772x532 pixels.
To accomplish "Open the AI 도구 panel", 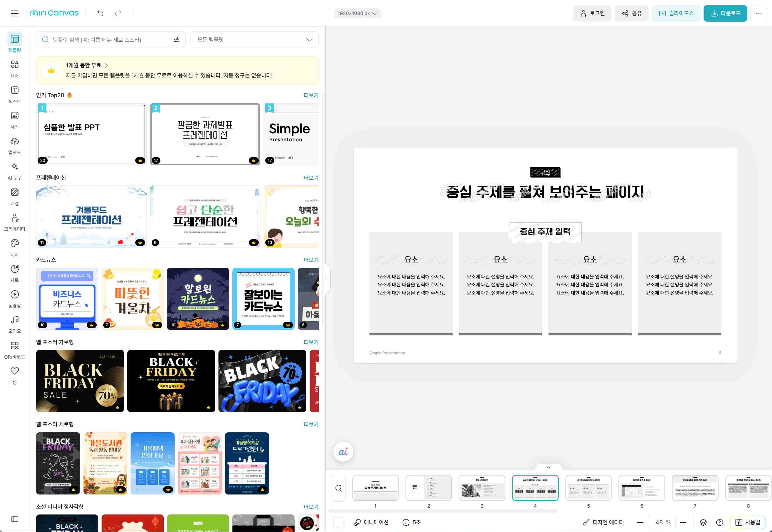I will click(x=15, y=171).
